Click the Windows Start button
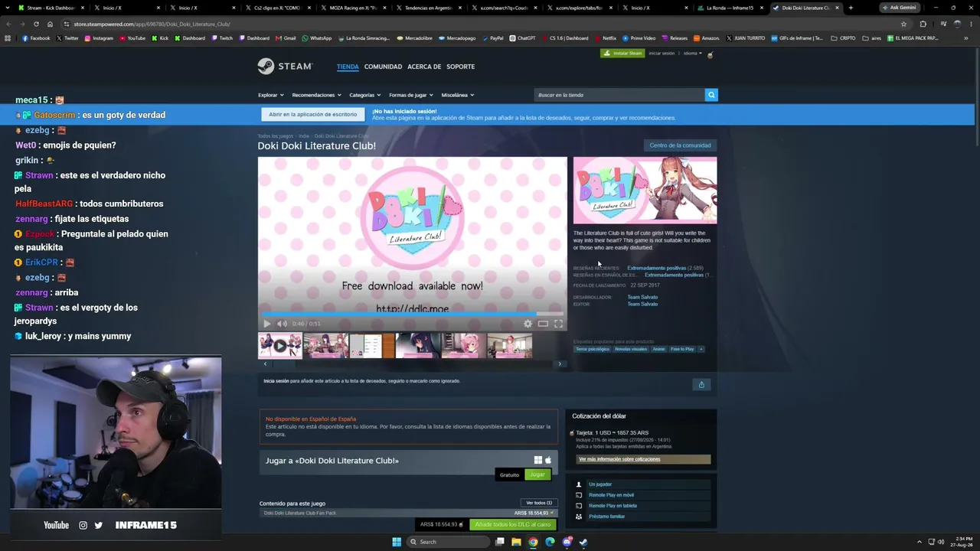 [397, 542]
